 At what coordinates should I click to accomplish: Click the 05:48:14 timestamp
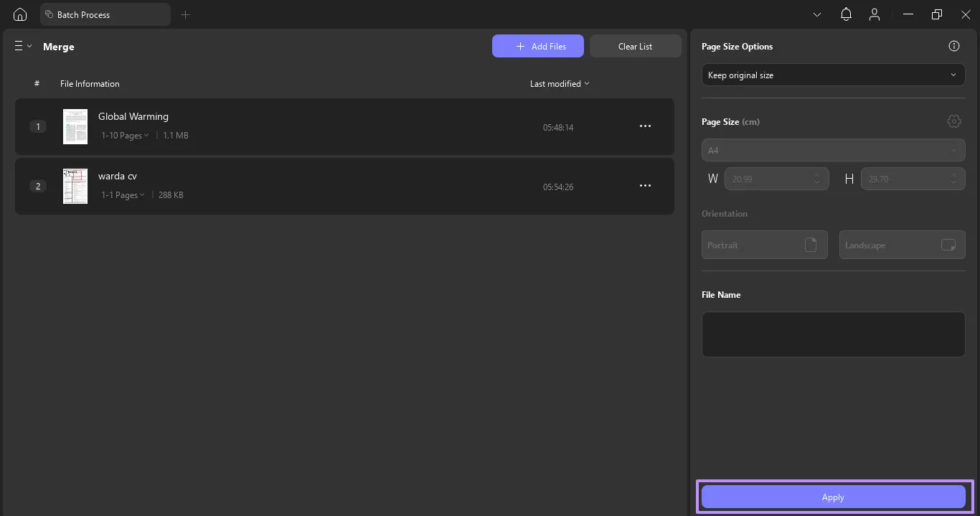click(558, 128)
